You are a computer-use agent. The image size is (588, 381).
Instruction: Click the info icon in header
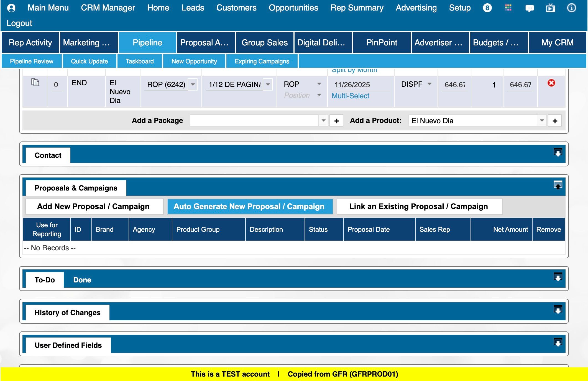pos(571,8)
